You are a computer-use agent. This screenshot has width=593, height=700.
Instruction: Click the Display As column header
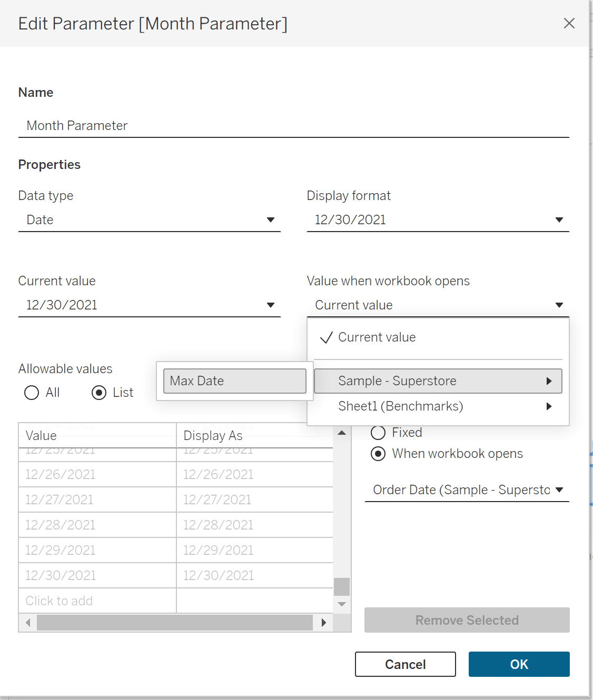[x=255, y=436]
